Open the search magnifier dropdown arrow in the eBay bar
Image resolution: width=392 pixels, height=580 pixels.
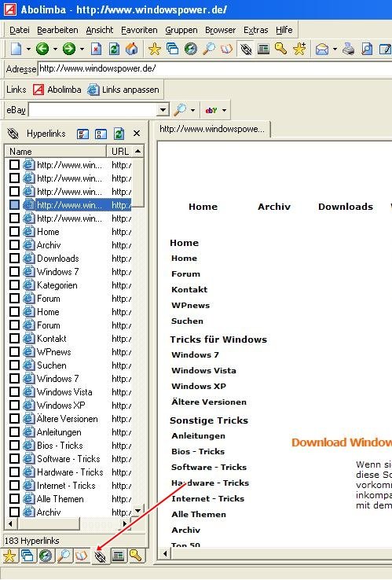192,110
